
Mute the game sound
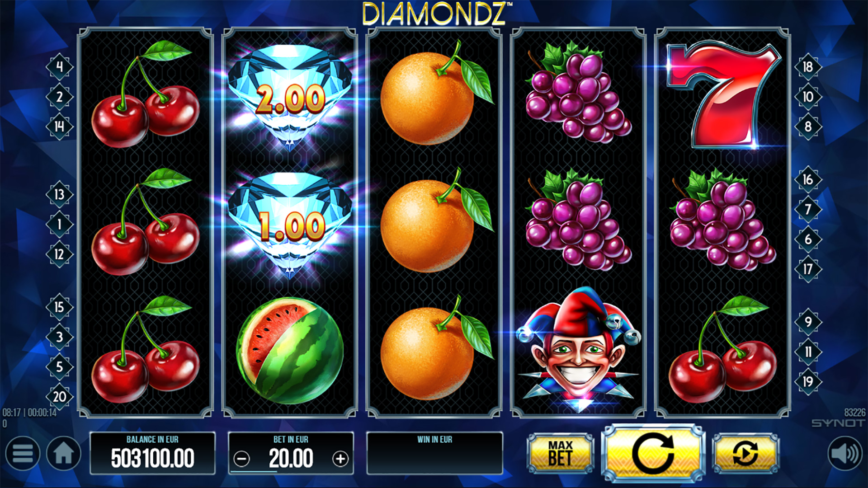tap(845, 453)
